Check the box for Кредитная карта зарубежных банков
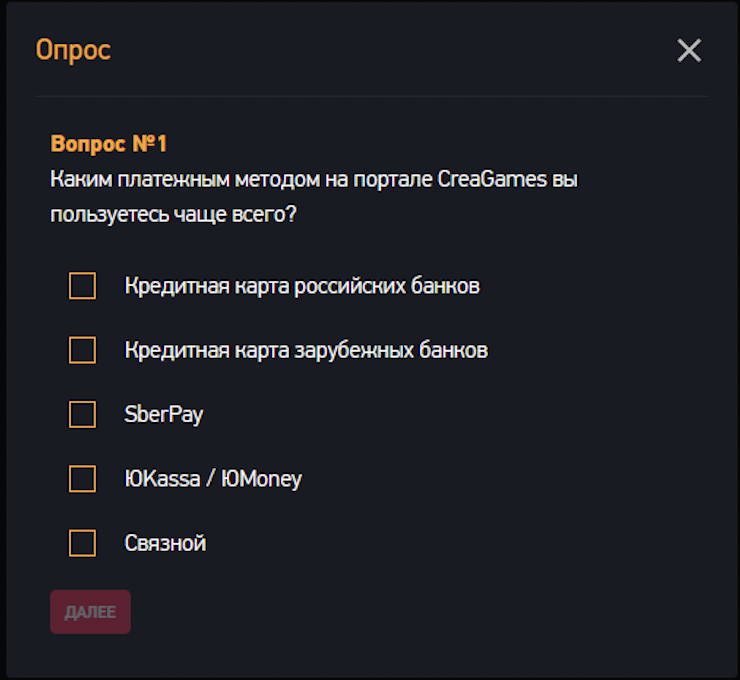 coord(82,350)
